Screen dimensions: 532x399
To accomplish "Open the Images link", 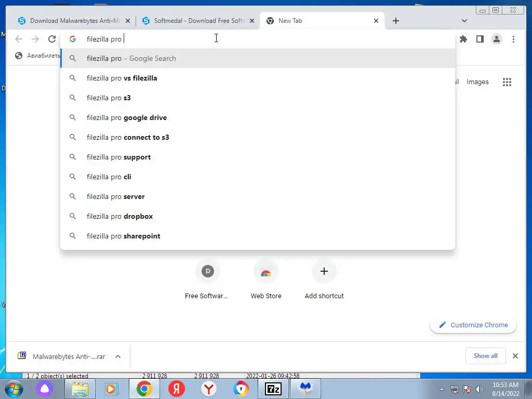I will 477,82.
